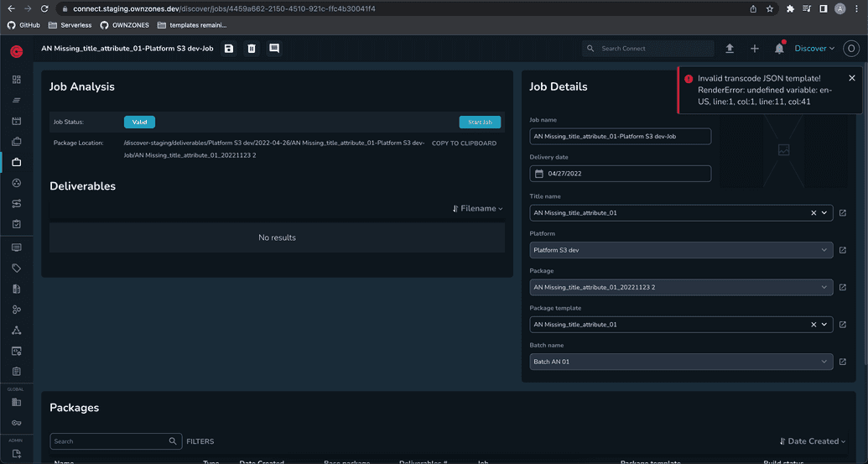The image size is (868, 464).
Task: Click the building icon under GLOBAL
Action: pos(17,403)
